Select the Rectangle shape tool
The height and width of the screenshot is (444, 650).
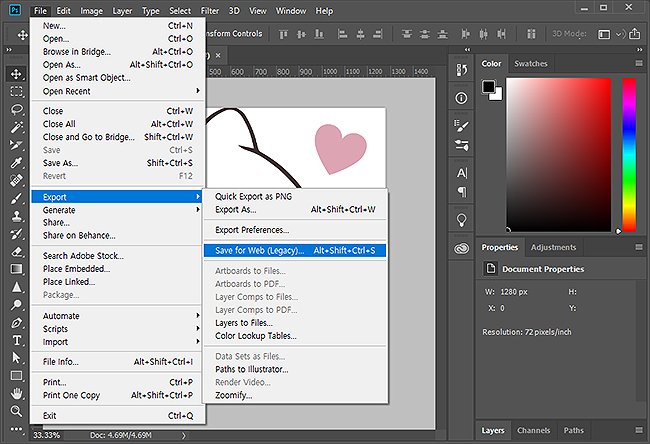[16, 376]
